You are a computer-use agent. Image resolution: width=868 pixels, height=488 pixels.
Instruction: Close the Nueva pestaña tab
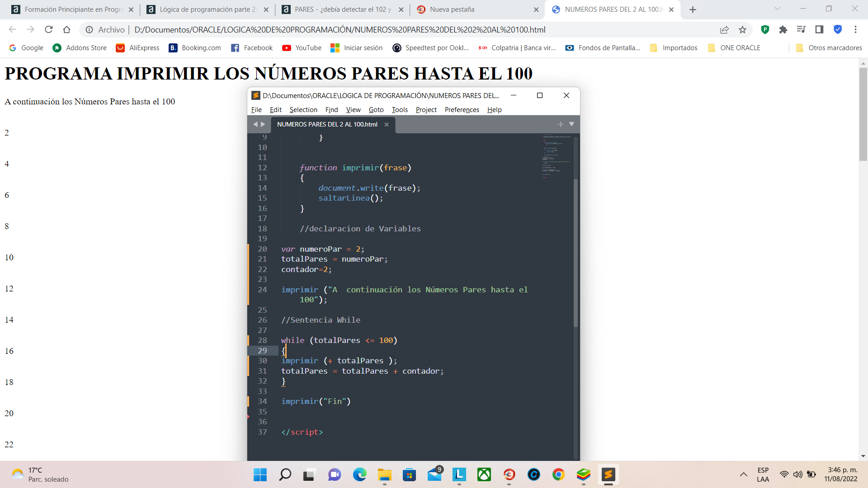[536, 9]
